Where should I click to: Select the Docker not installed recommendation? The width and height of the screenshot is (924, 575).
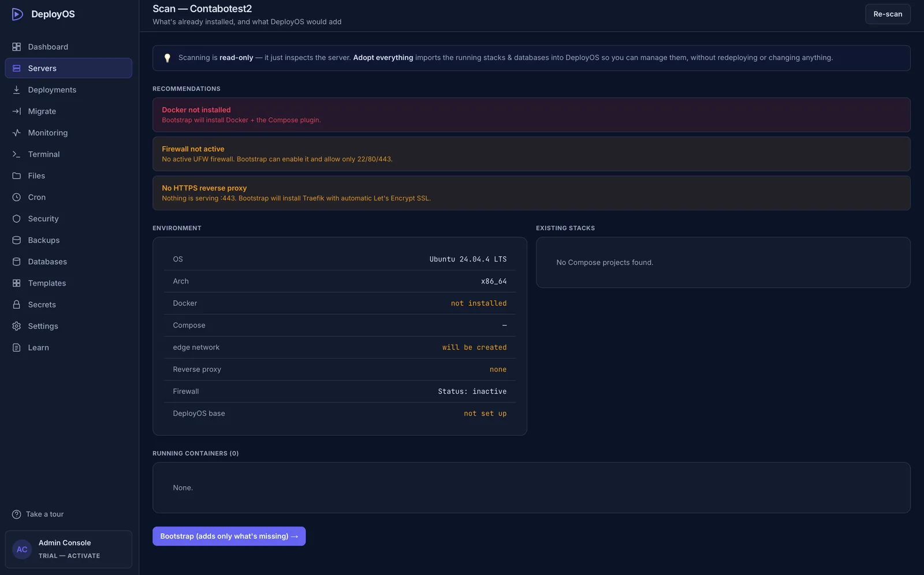point(531,115)
